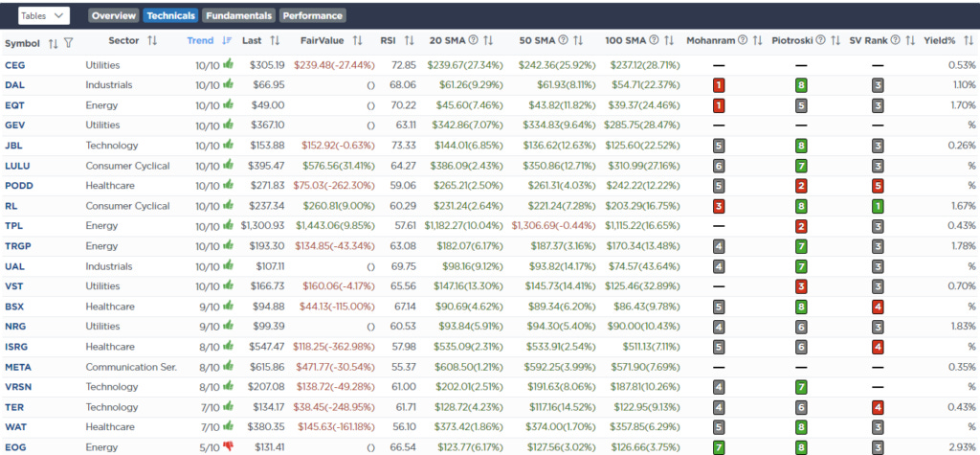Image resolution: width=980 pixels, height=455 pixels.
Task: Open the VRSN symbol link
Action: pos(17,387)
